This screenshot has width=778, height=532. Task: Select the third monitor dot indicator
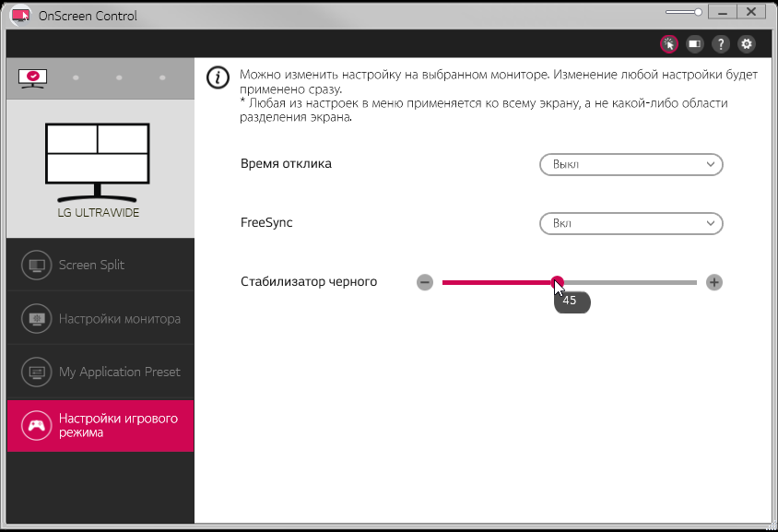pyautogui.click(x=119, y=78)
